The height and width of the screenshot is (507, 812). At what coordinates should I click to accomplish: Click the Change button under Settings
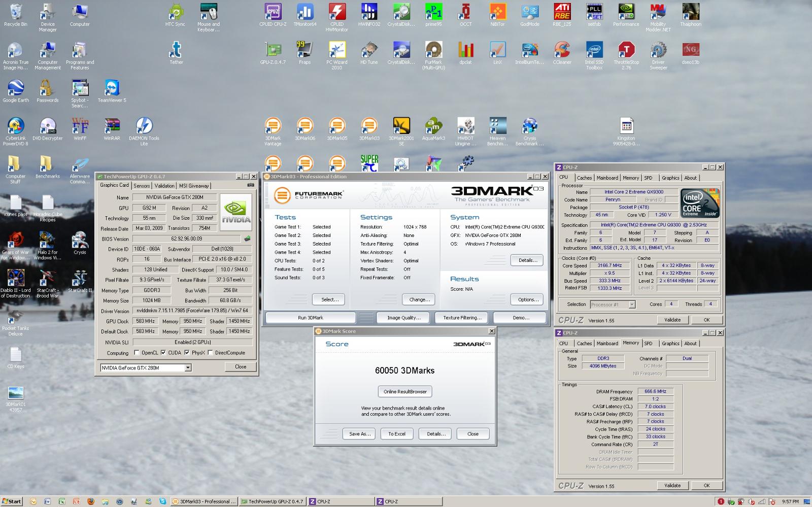coord(419,299)
